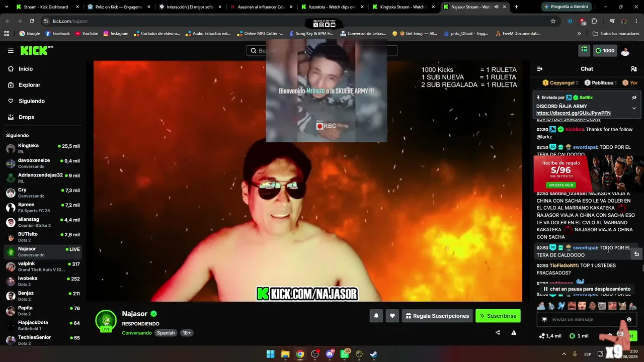Click the 18+ tag
This screenshot has height=362, width=644.
(x=187, y=333)
